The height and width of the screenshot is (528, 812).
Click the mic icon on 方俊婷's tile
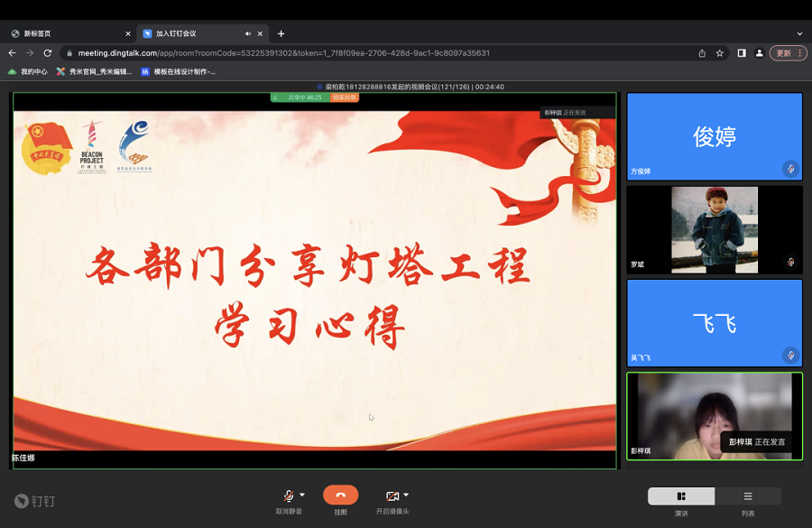click(790, 169)
